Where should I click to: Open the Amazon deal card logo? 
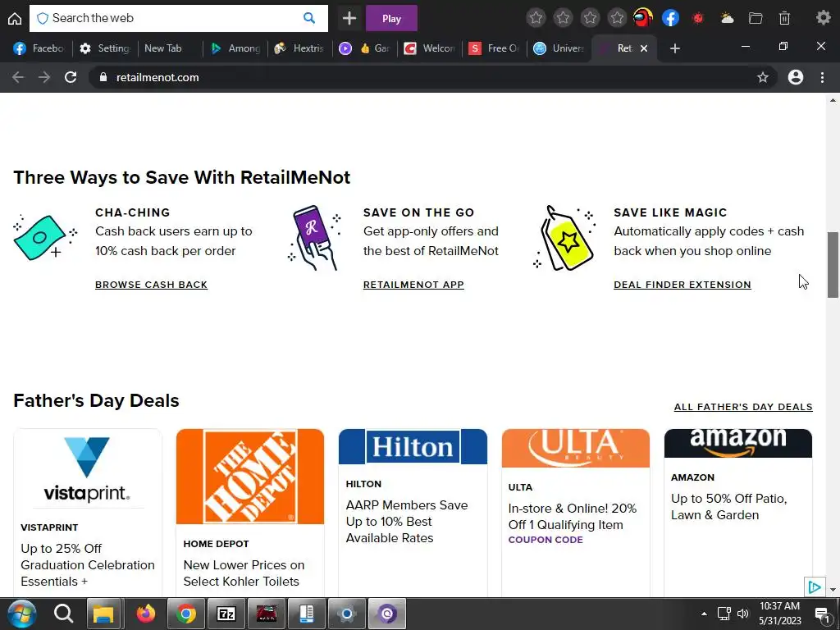(738, 443)
